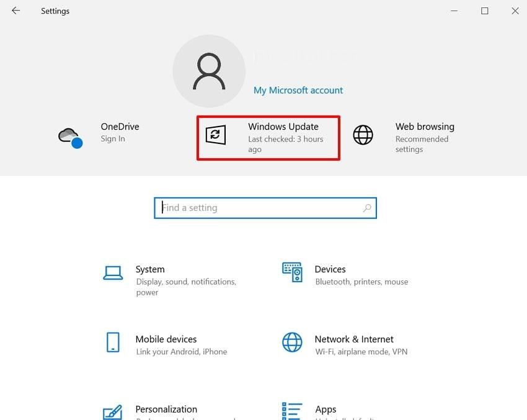Click the user profile avatar picture

[209, 70]
